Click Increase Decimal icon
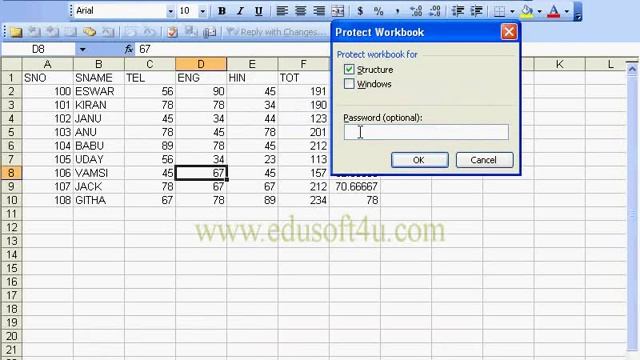Screen dimensions: 640x360 416,11
